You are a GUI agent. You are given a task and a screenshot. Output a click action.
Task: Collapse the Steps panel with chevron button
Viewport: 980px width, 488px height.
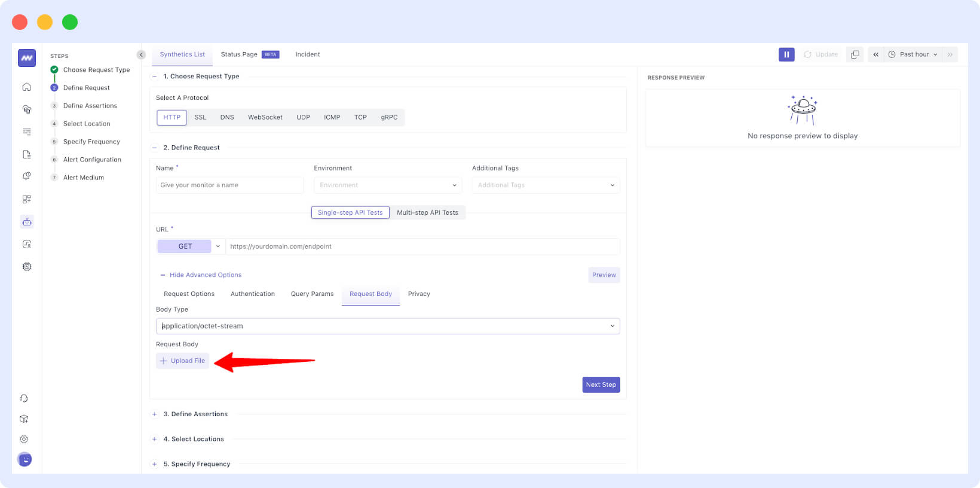141,55
